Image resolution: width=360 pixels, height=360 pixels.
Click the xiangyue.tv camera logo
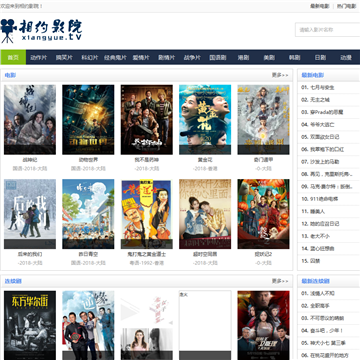coord(41,31)
